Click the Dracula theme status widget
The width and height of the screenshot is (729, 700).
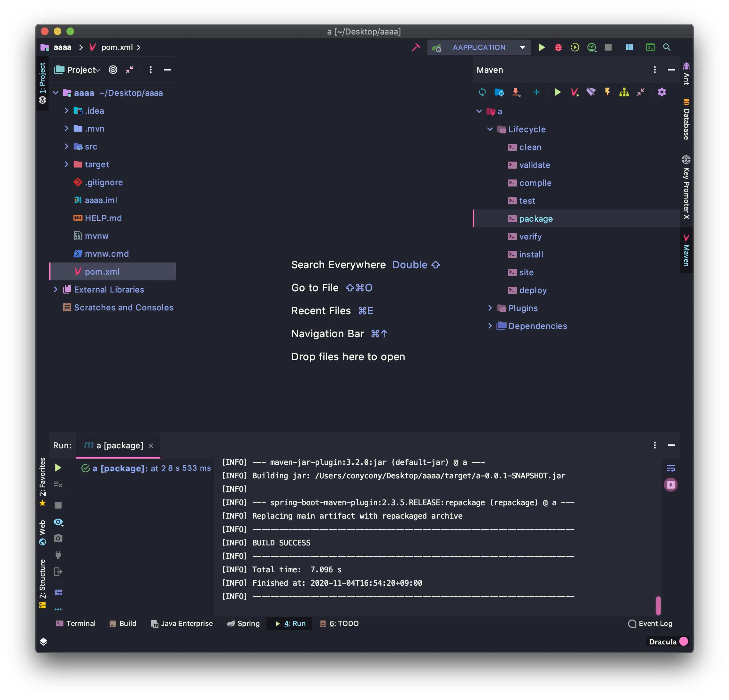pyautogui.click(x=667, y=642)
